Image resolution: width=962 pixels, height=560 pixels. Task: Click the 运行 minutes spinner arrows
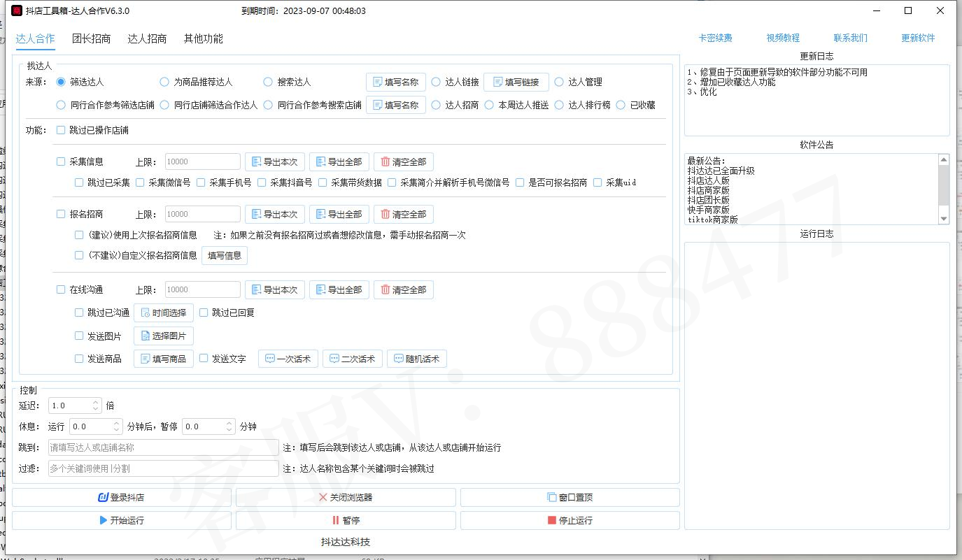tap(116, 426)
